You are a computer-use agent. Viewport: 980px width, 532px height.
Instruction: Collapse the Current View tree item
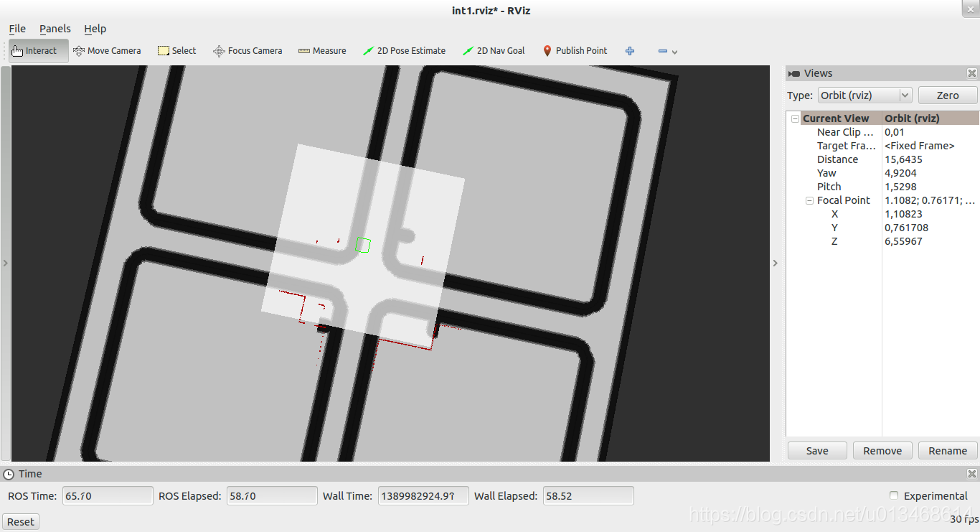tap(795, 118)
